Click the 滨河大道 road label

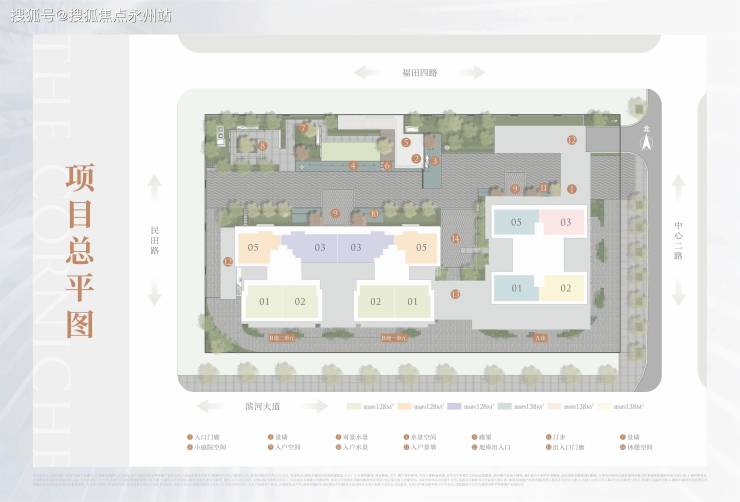[262, 406]
